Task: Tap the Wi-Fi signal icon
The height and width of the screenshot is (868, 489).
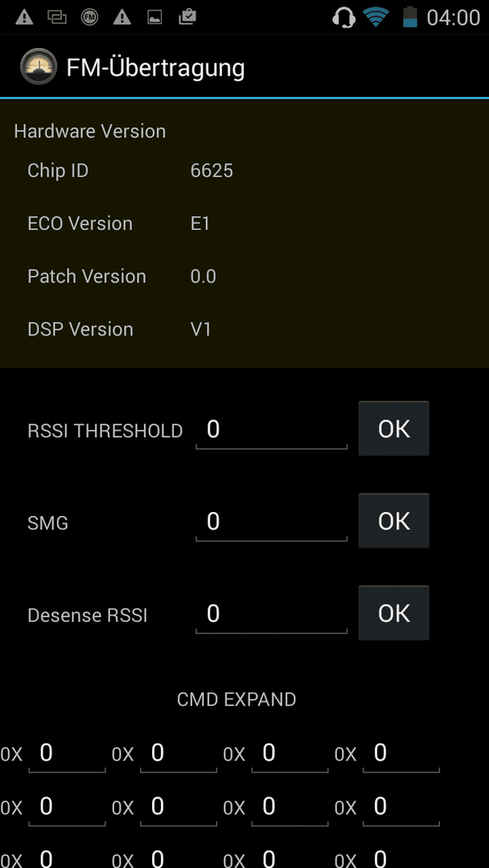Action: tap(376, 17)
